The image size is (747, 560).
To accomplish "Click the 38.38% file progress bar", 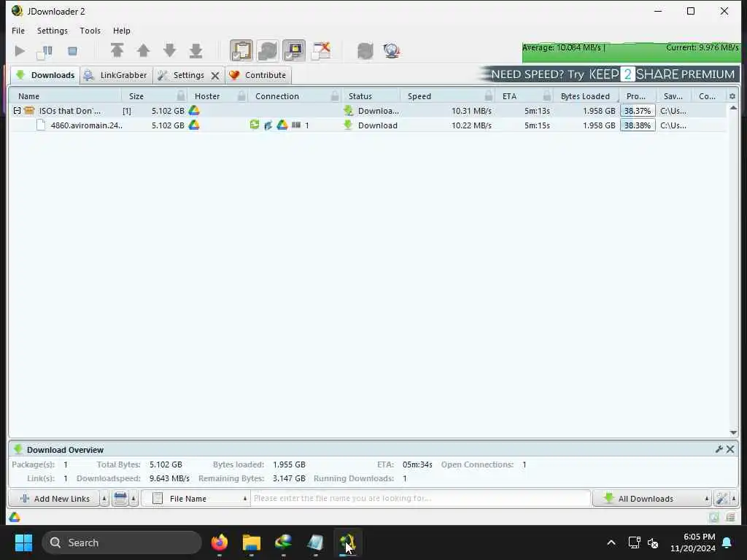I will (x=638, y=125).
